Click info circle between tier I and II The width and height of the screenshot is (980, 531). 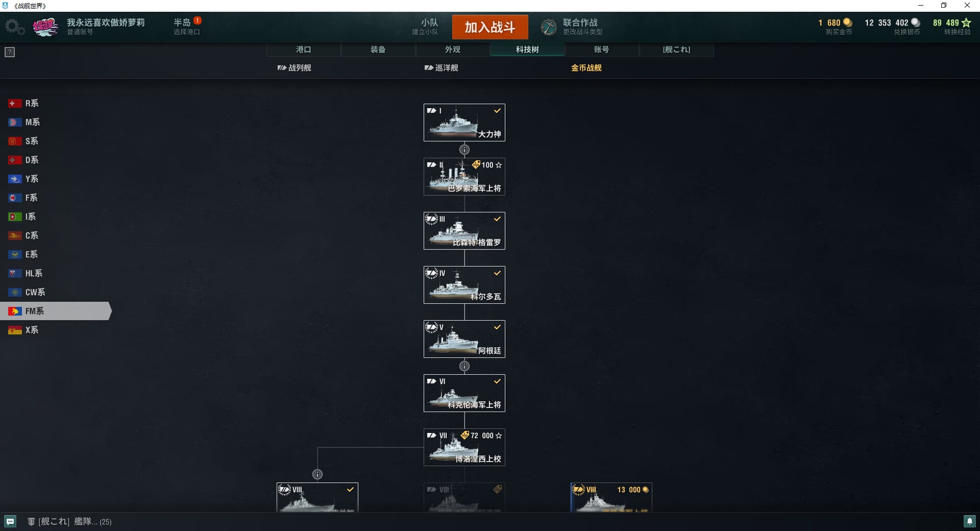[464, 150]
